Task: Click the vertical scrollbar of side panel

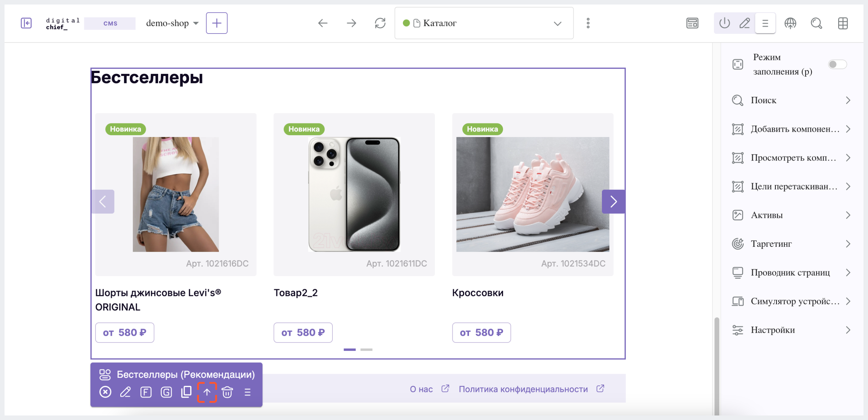Action: coord(717,366)
